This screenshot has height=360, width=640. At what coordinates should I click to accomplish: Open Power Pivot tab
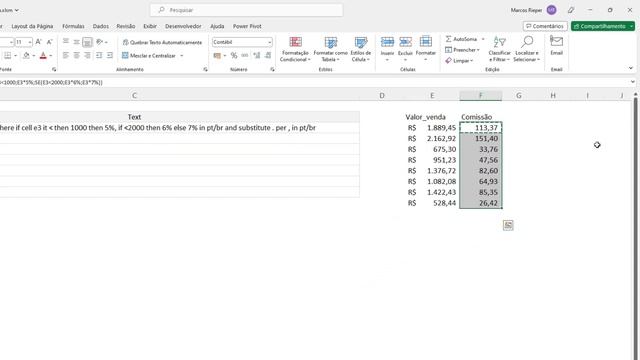(247, 26)
